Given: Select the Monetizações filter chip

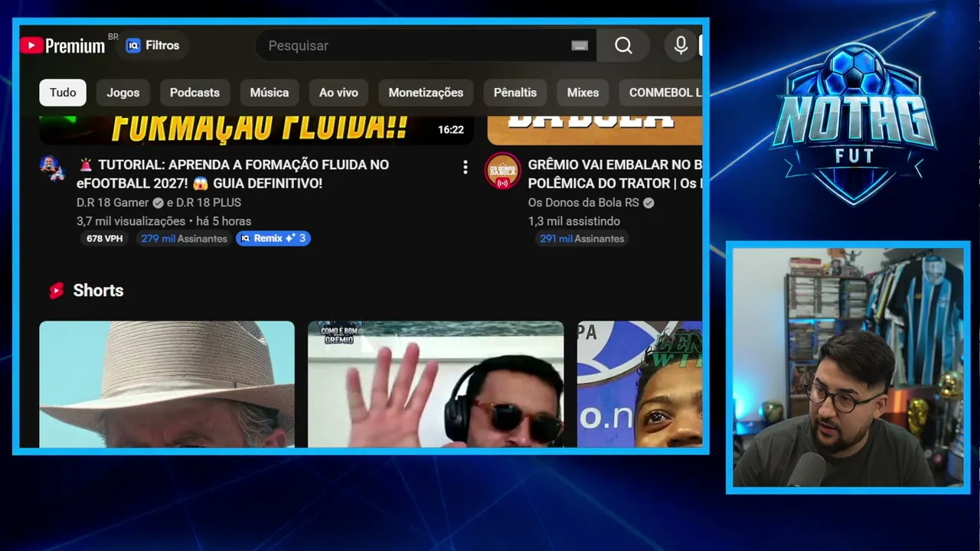Looking at the screenshot, I should [x=426, y=93].
